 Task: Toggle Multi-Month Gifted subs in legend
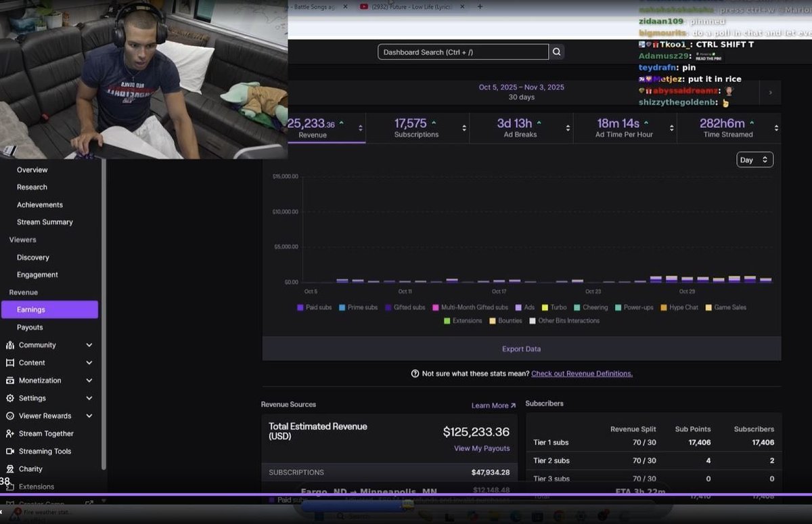coord(470,307)
